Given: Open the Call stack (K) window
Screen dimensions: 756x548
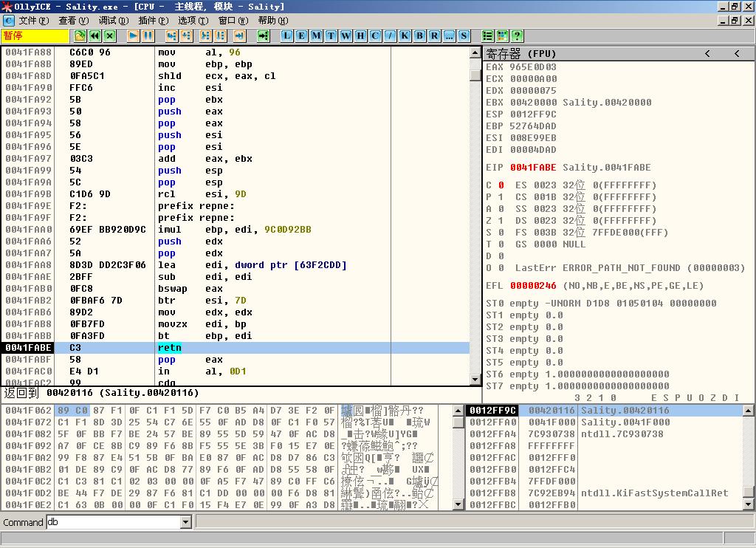Looking at the screenshot, I should (405, 35).
